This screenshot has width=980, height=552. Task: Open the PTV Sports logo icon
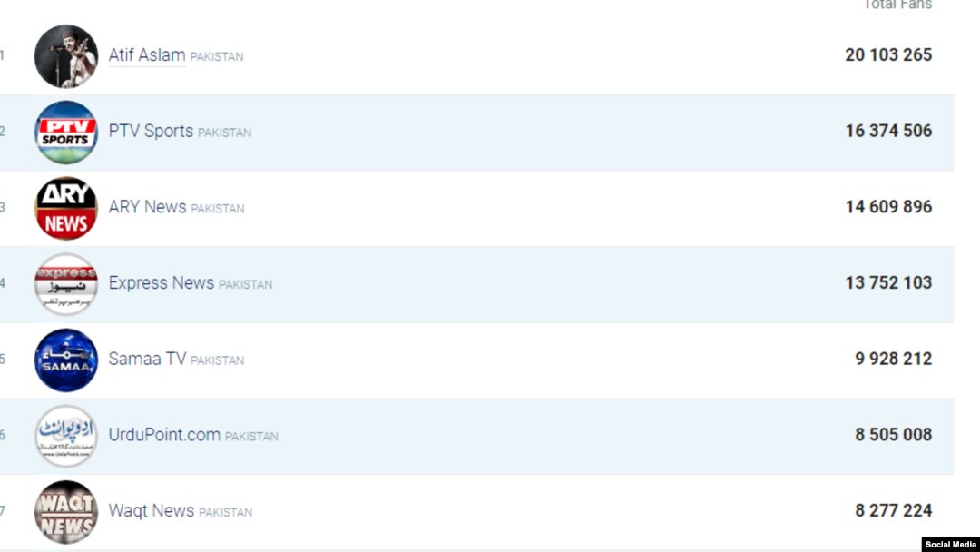point(65,132)
